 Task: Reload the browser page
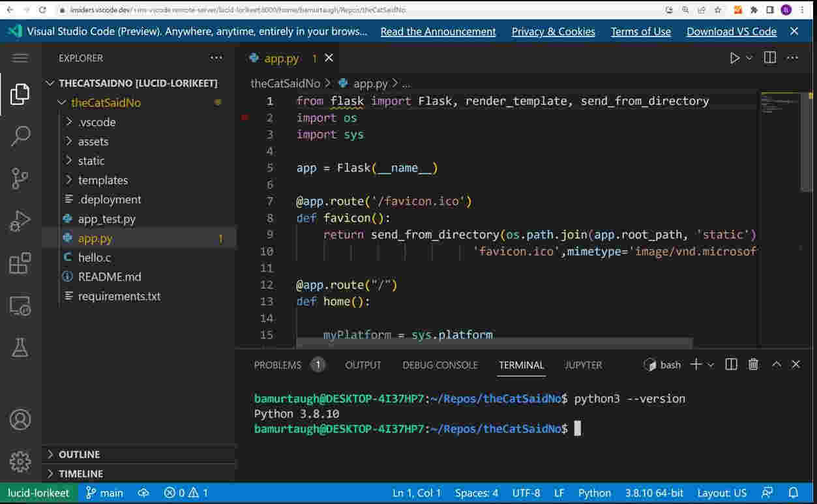tap(42, 10)
